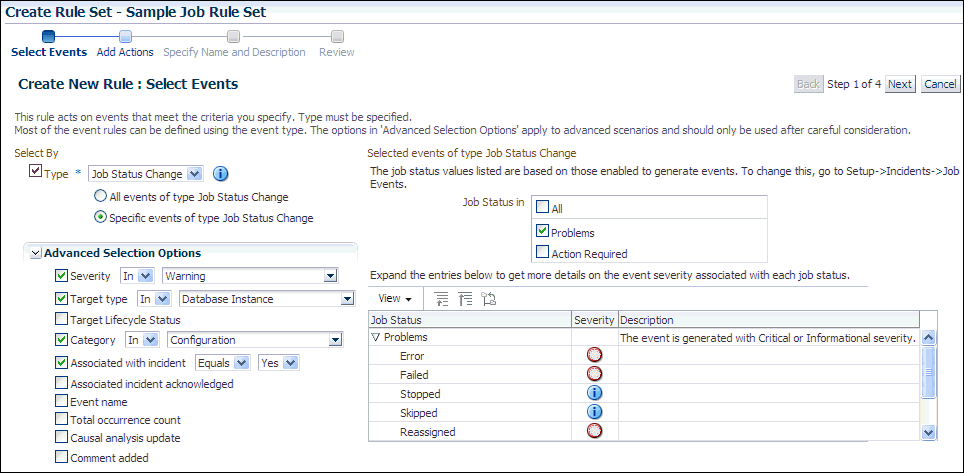Click the Review train step icon
Screen dimensions: 964x473
pos(337,37)
